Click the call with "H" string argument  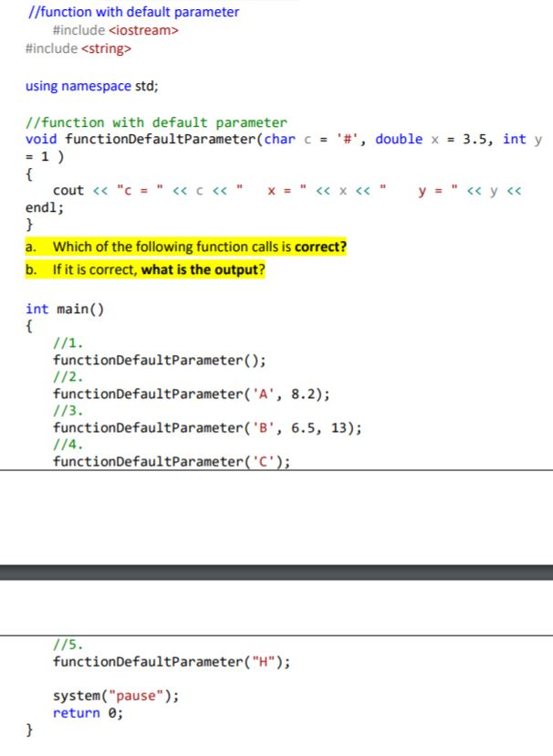(x=172, y=661)
